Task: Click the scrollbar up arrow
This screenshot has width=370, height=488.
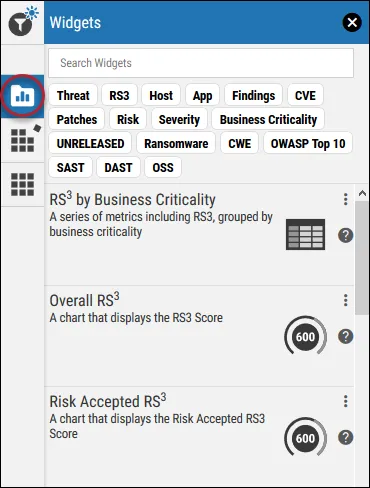Action: (x=362, y=193)
